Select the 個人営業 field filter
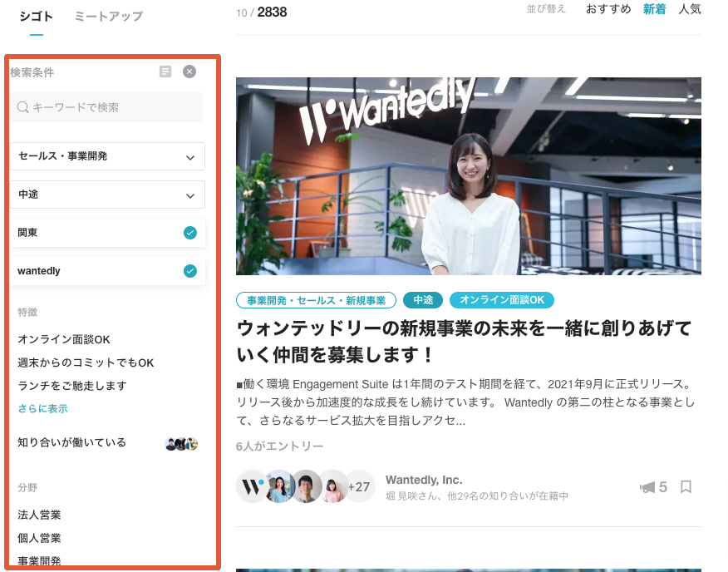This screenshot has width=728, height=572. tap(39, 538)
